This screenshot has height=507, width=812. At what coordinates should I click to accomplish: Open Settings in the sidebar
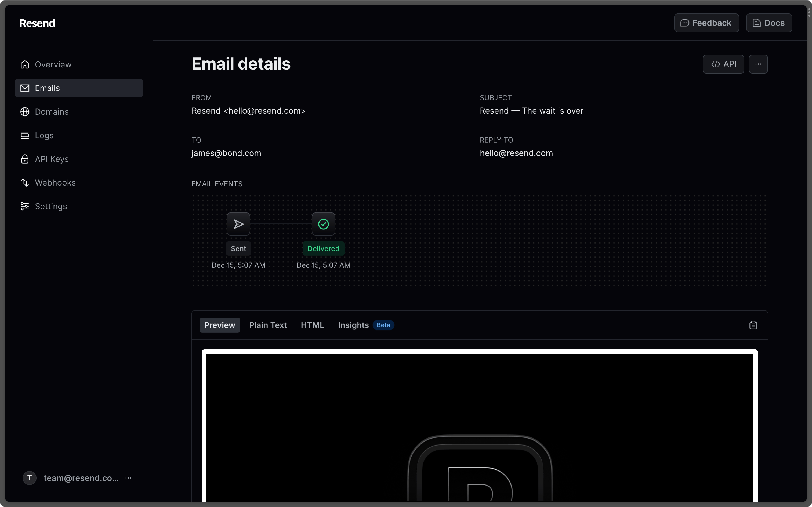click(x=79, y=206)
